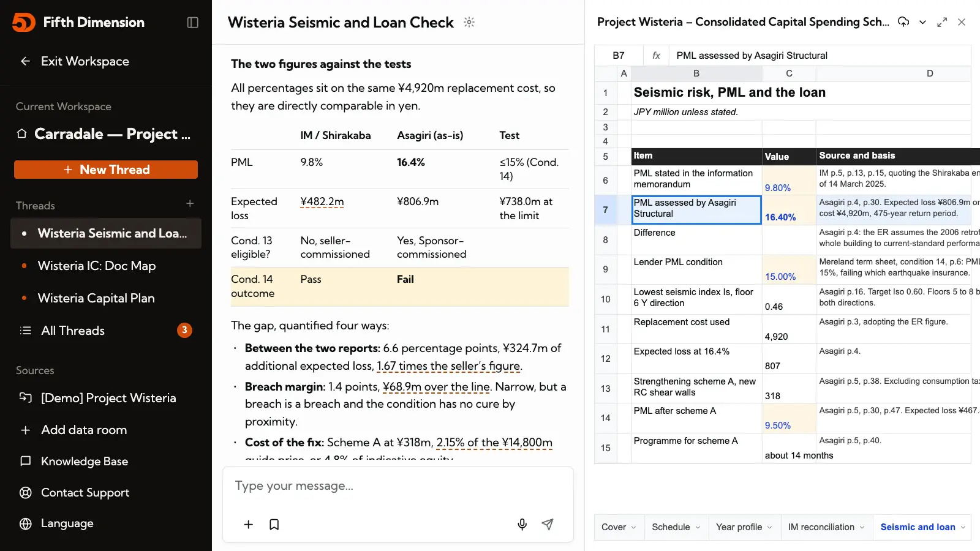Click the attachment plus icon in message box
This screenshot has height=551, width=980.
click(x=248, y=524)
